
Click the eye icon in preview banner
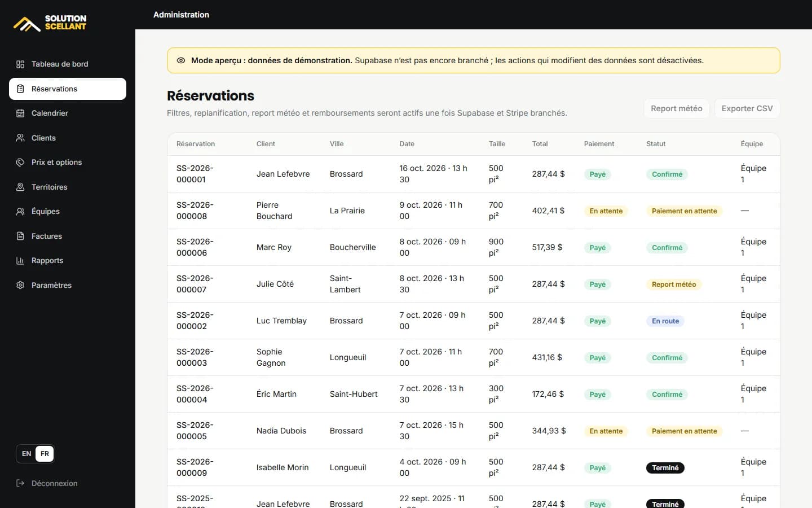(181, 60)
